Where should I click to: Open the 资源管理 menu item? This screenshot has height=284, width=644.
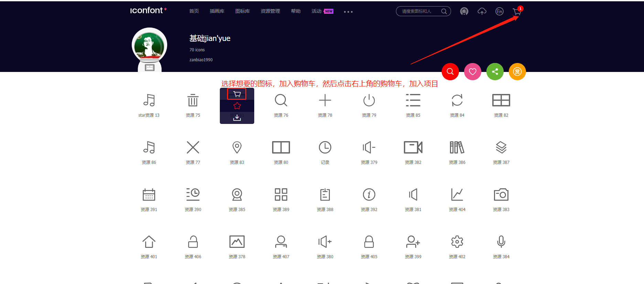click(270, 11)
